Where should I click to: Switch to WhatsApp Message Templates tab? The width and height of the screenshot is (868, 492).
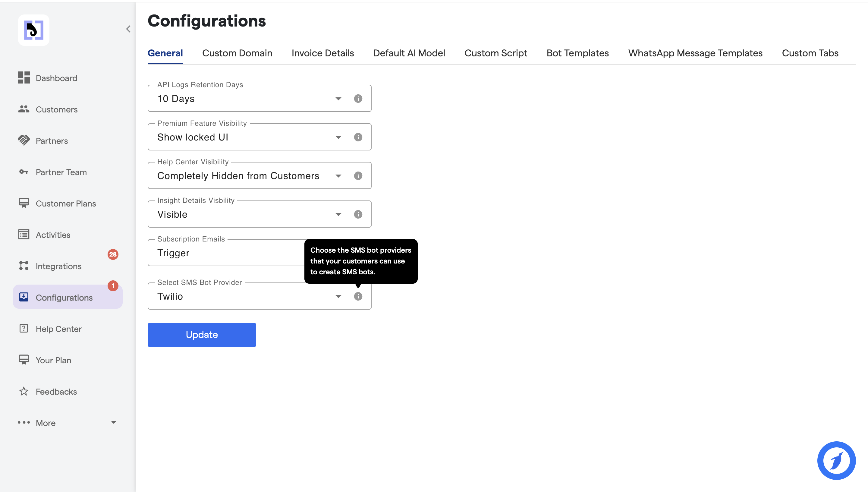[x=695, y=53]
